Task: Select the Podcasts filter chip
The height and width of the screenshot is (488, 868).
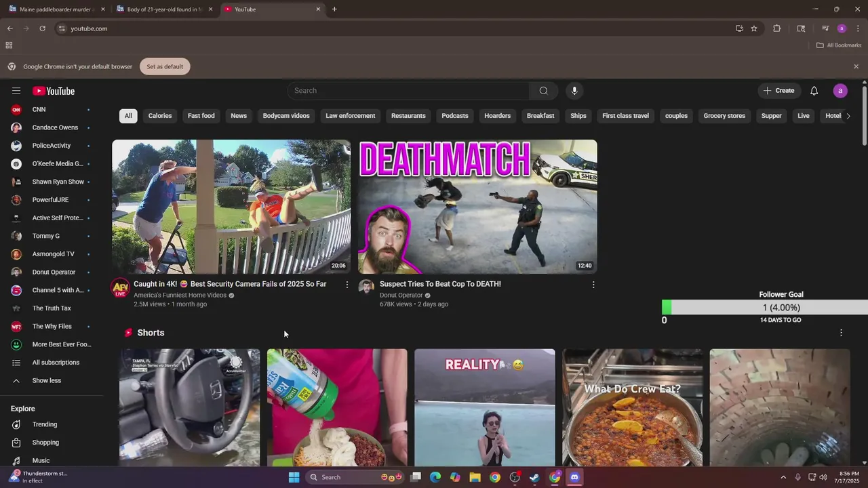Action: tap(455, 116)
